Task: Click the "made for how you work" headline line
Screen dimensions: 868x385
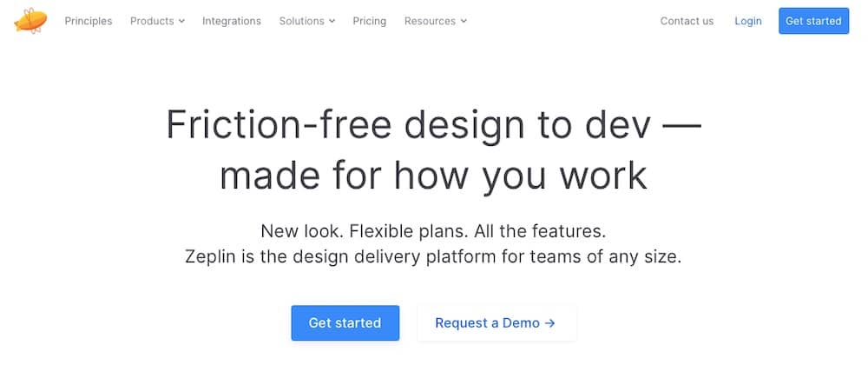Action: click(433, 175)
